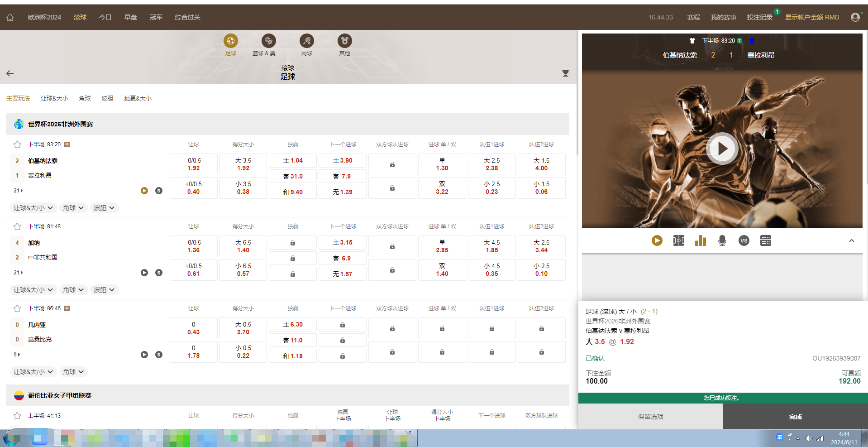Click the microphone commentary icon
The width and height of the screenshot is (868, 447).
tap(722, 240)
